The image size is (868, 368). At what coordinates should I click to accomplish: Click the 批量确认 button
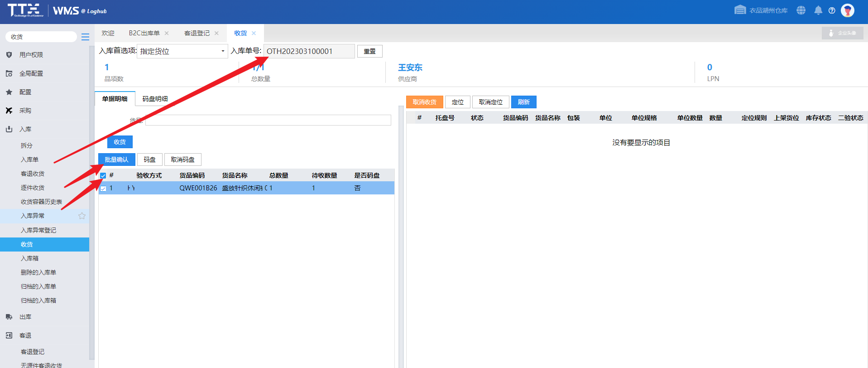pos(116,160)
